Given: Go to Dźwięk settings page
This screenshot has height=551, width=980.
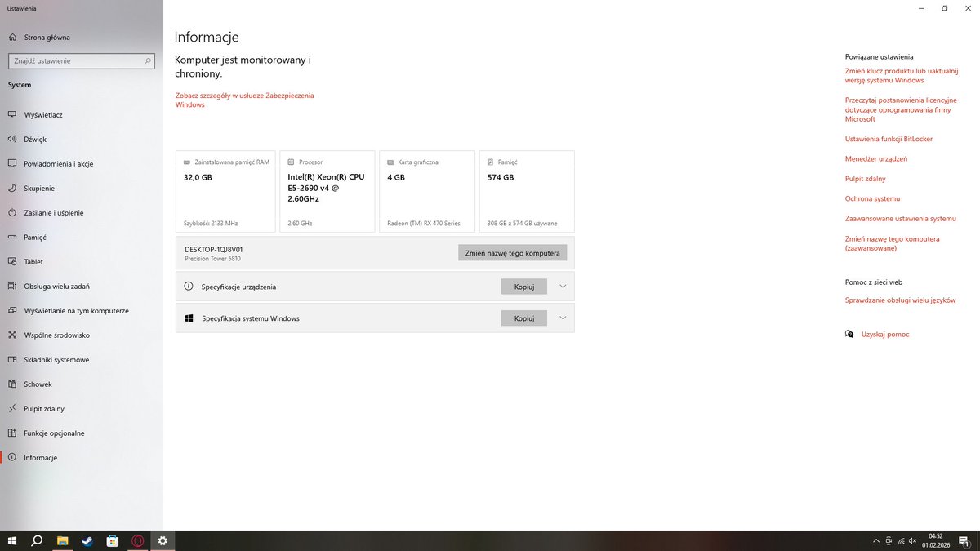Looking at the screenshot, I should (82, 140).
